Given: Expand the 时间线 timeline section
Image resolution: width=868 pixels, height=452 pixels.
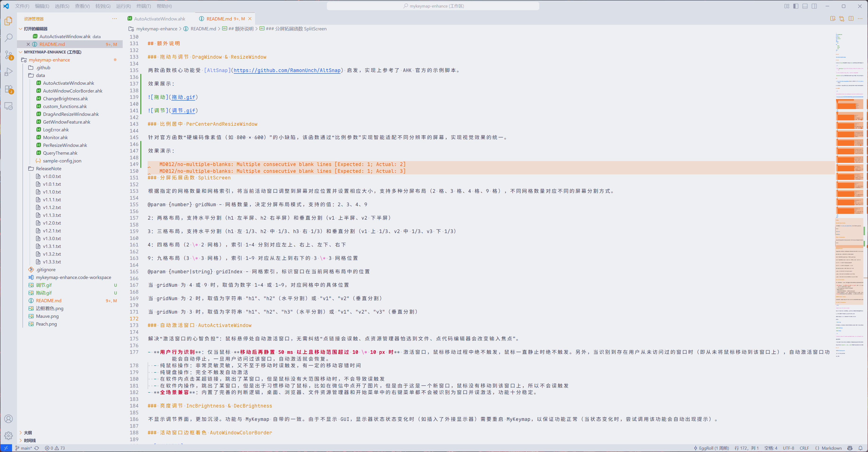Looking at the screenshot, I should coord(30,440).
